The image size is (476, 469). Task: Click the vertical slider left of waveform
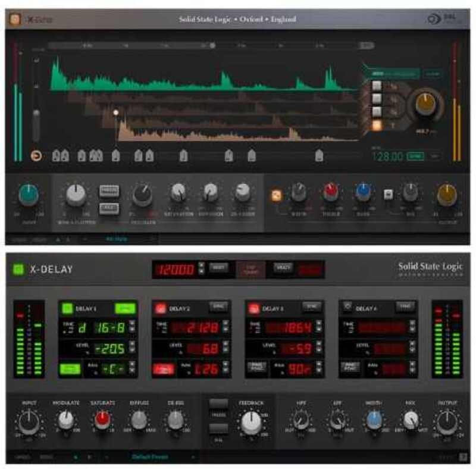37,124
